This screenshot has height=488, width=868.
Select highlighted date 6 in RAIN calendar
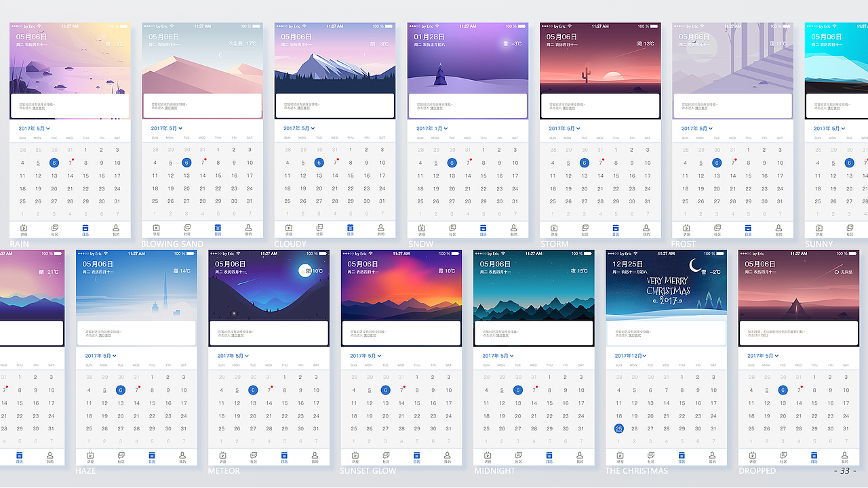(54, 163)
